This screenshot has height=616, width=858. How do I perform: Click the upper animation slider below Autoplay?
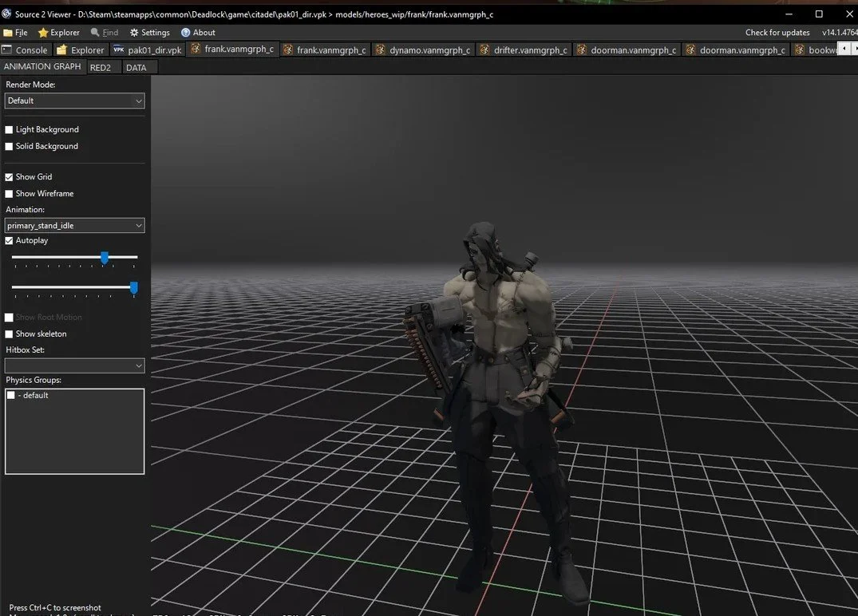[x=74, y=258]
